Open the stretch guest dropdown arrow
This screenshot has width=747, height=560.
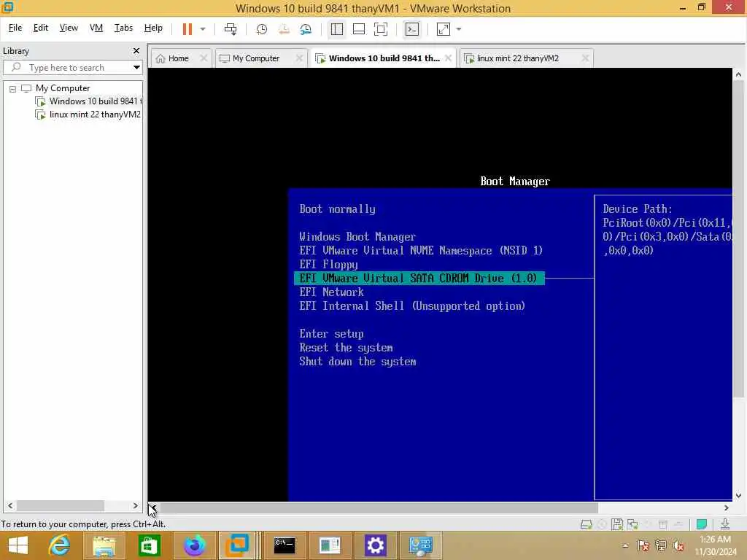tap(459, 29)
